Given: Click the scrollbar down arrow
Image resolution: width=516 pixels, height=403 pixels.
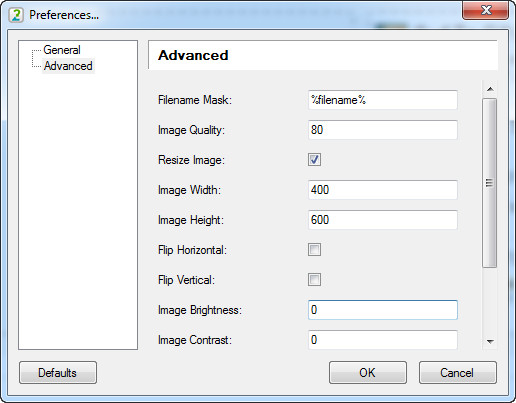Looking at the screenshot, I should (x=490, y=341).
